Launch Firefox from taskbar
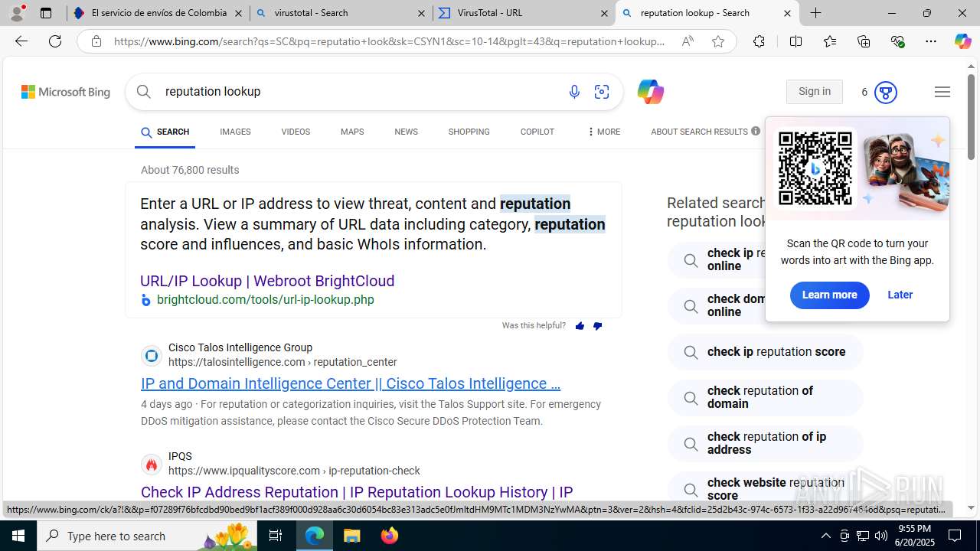The height and width of the screenshot is (551, 980). point(390,536)
